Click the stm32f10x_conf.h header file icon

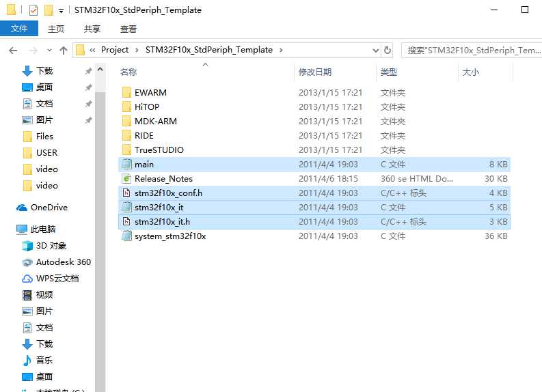(x=126, y=193)
